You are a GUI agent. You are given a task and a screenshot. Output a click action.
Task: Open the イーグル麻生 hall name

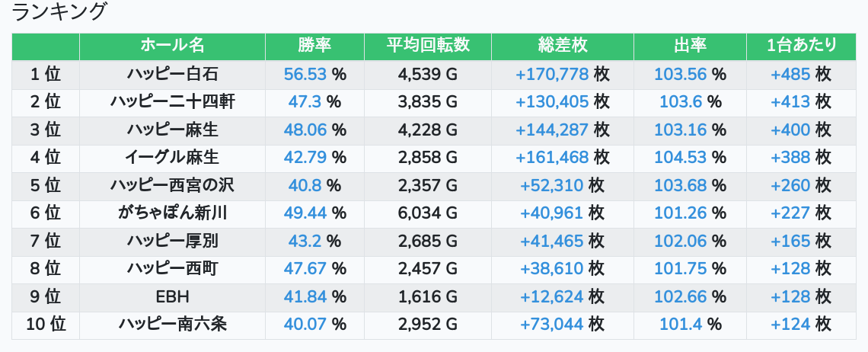pyautogui.click(x=172, y=158)
